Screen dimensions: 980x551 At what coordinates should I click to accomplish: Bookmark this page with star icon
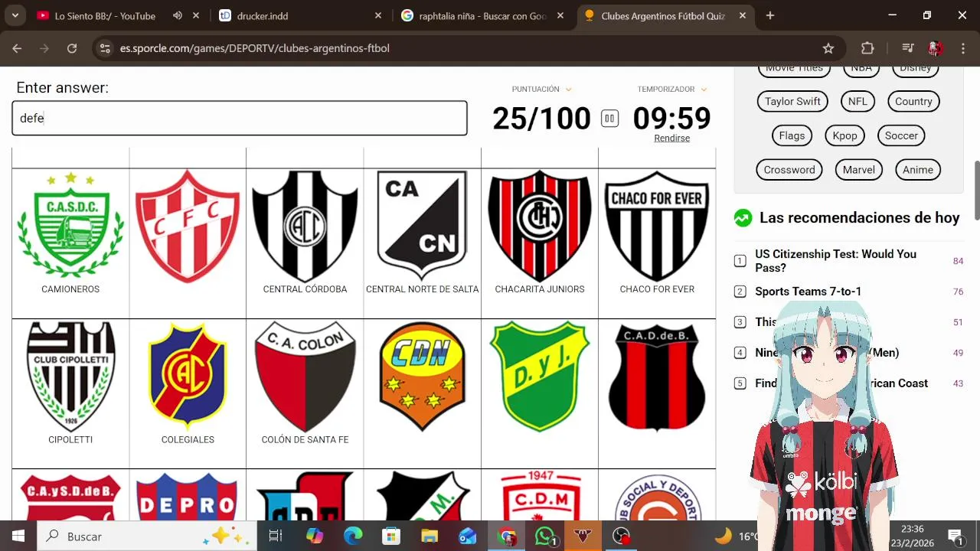coord(828,48)
